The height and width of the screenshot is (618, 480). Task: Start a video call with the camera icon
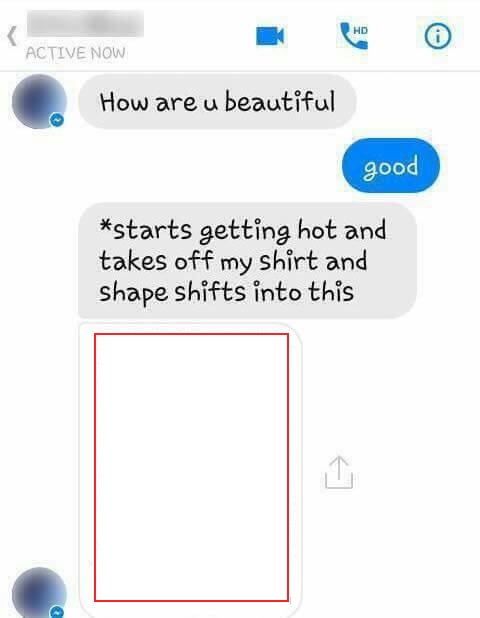(x=270, y=36)
